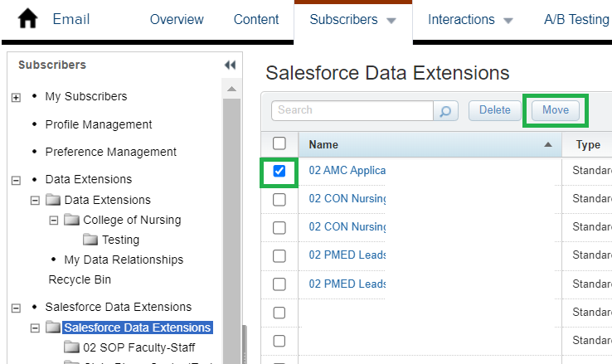Open 02 SOP Faculty-Staff folder label
The width and height of the screenshot is (612, 364).
point(139,347)
